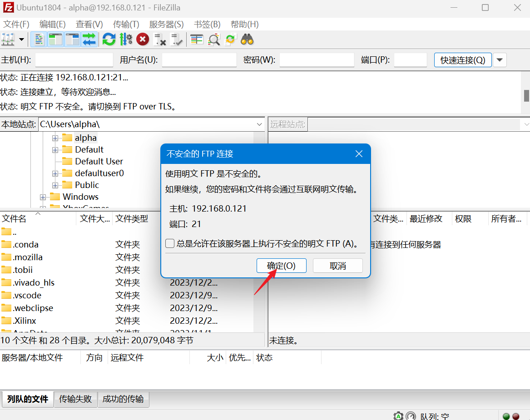This screenshot has width=530, height=420.
Task: Focus the 主机(H) host input field
Action: tap(74, 60)
